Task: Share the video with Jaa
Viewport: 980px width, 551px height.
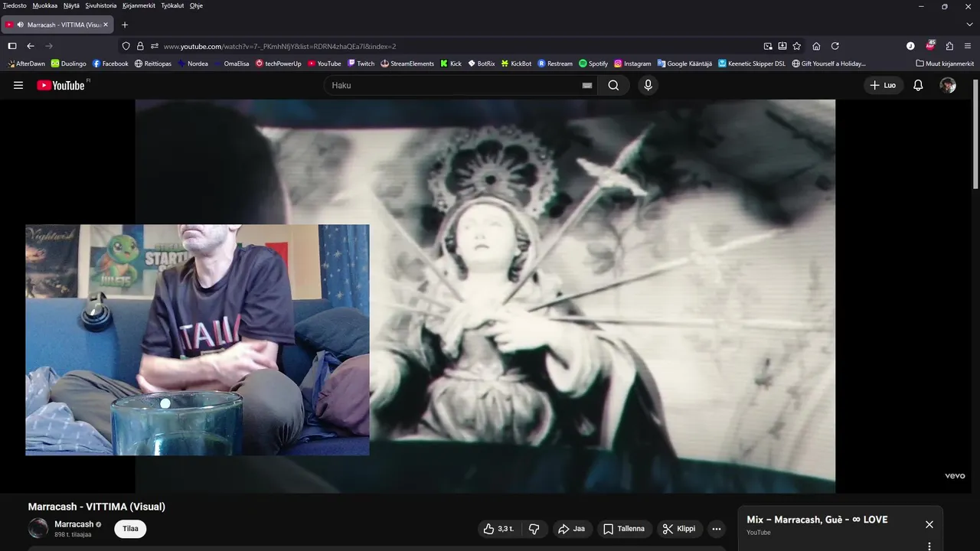Action: tap(572, 529)
